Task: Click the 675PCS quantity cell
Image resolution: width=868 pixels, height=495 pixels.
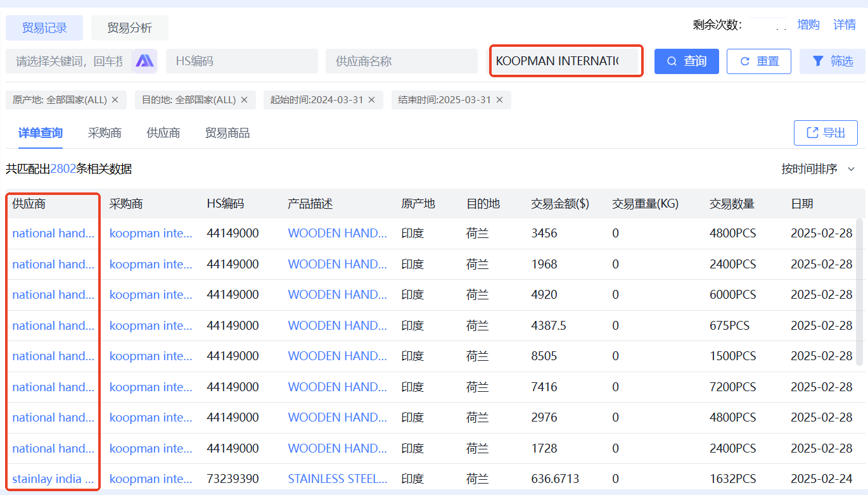Action: point(729,325)
